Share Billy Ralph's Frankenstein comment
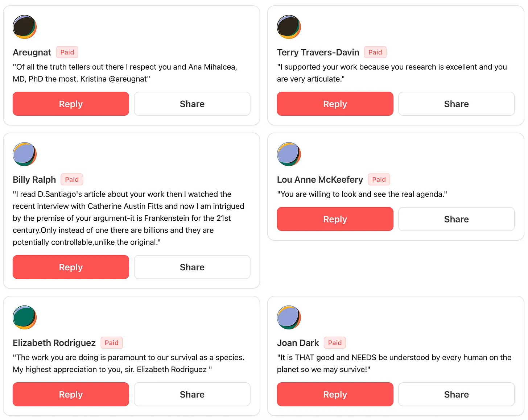 pyautogui.click(x=192, y=267)
